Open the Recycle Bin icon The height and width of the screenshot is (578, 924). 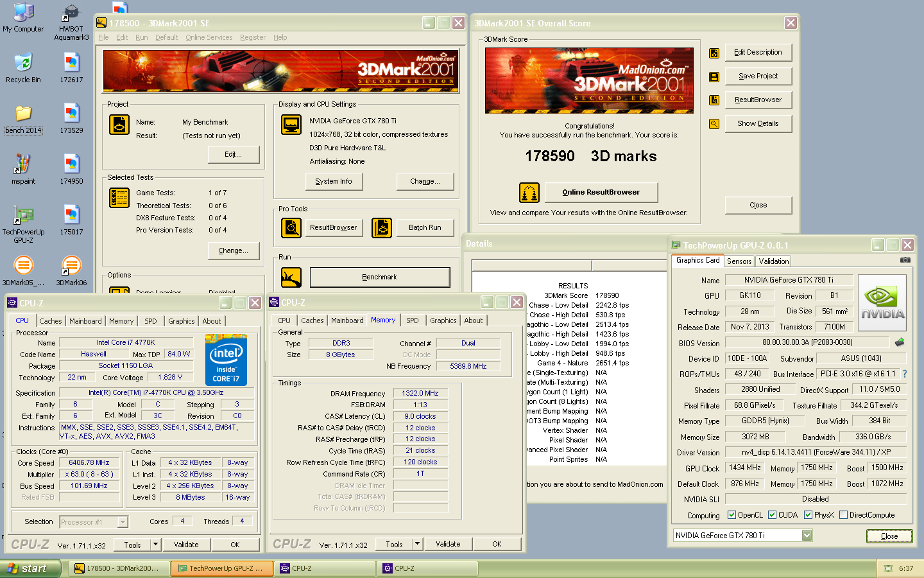coord(23,69)
